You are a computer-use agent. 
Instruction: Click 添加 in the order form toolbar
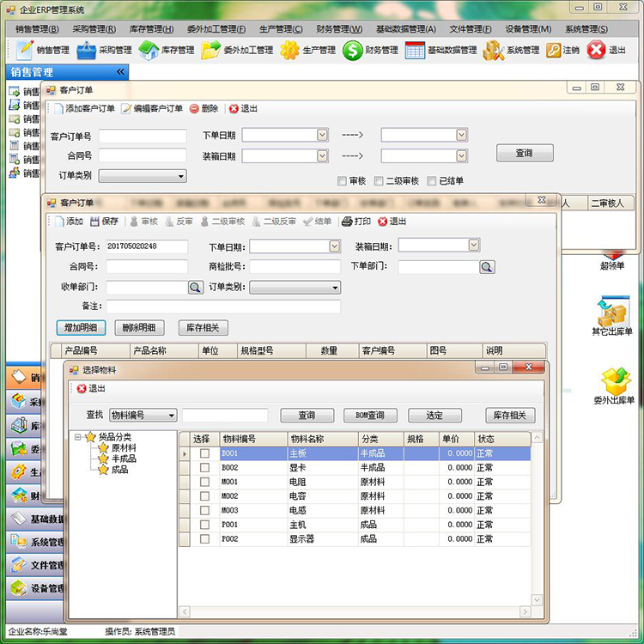tap(69, 222)
